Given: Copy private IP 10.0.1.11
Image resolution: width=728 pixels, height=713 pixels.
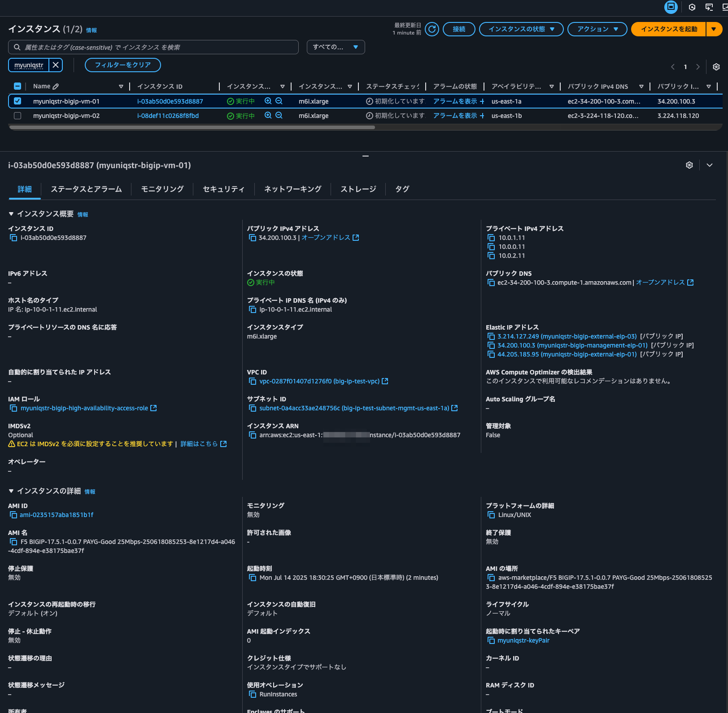Looking at the screenshot, I should coord(491,238).
